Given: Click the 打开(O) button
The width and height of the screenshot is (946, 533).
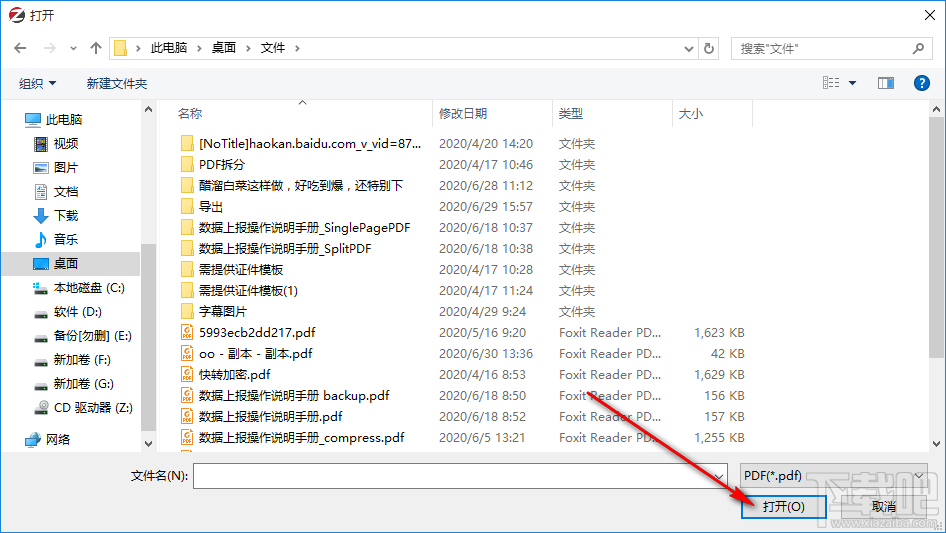Looking at the screenshot, I should tap(783, 507).
